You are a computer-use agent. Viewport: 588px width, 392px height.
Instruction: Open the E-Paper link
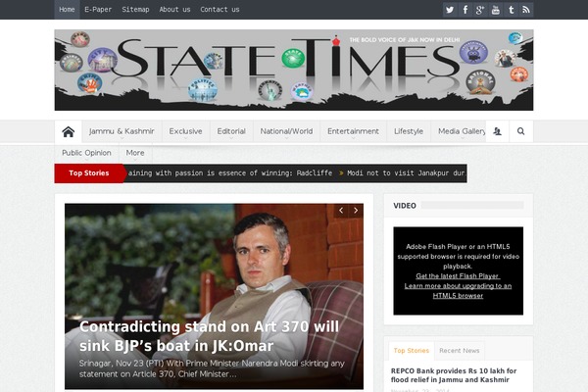(x=98, y=10)
